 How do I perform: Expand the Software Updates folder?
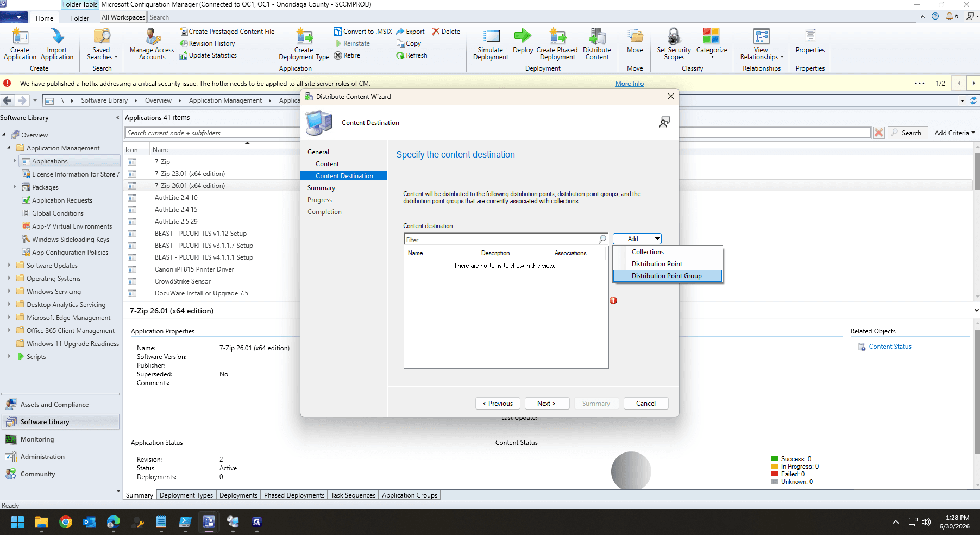(9, 266)
